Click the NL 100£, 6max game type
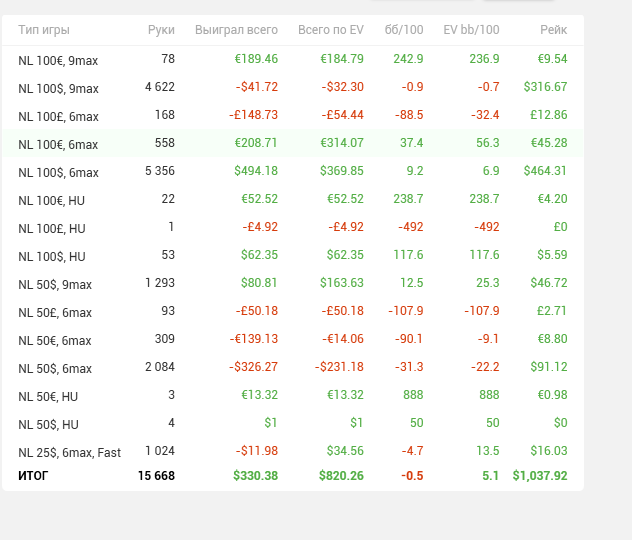632x540 pixels. pyautogui.click(x=58, y=116)
